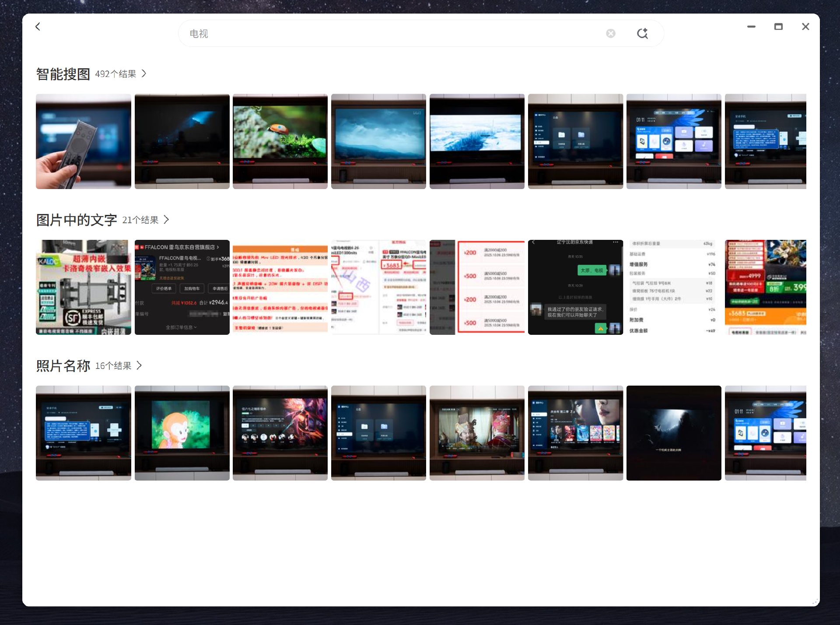Expand the 照片名称 results chevron
840x625 pixels.
(x=139, y=365)
